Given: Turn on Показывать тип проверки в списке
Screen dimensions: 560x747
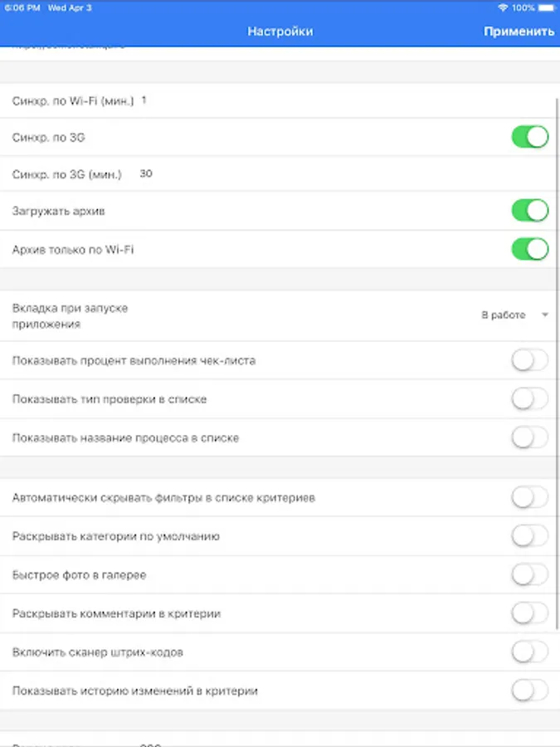Looking at the screenshot, I should click(530, 399).
